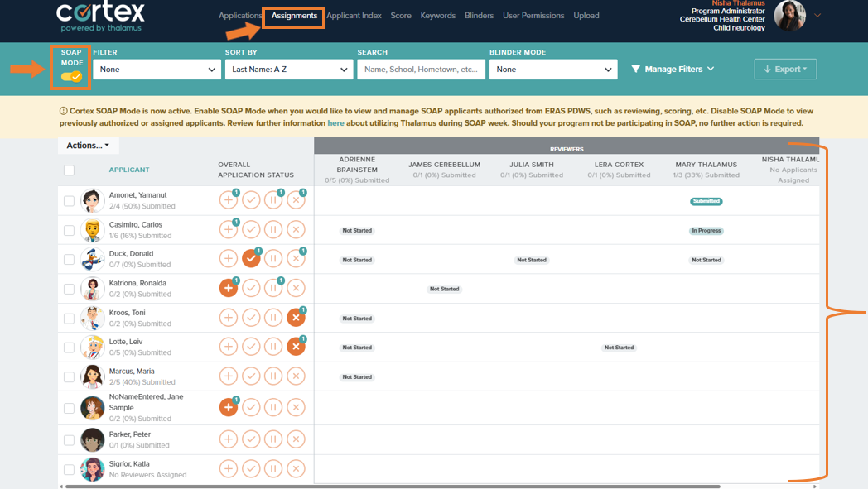Click the plus status icon for Casimiro, Carlos
Screen dimensions: 868x489
pos(228,229)
